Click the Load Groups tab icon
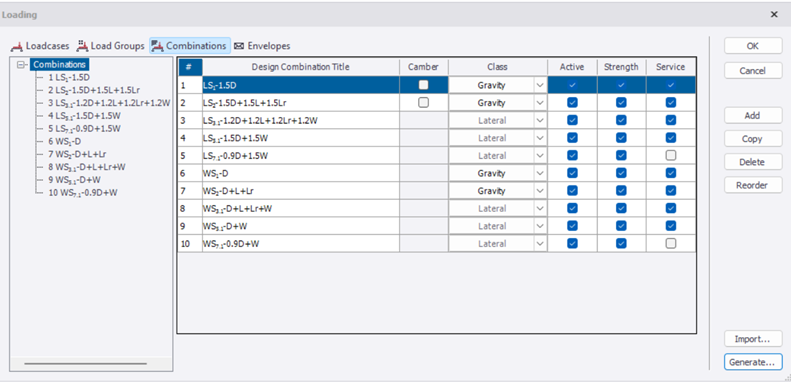The height and width of the screenshot is (382, 791). coord(82,46)
